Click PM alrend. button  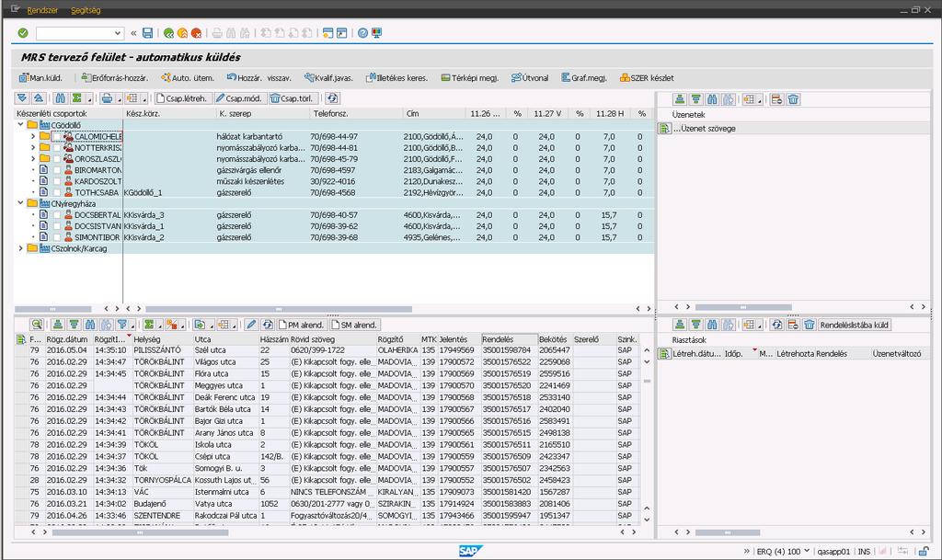click(302, 325)
